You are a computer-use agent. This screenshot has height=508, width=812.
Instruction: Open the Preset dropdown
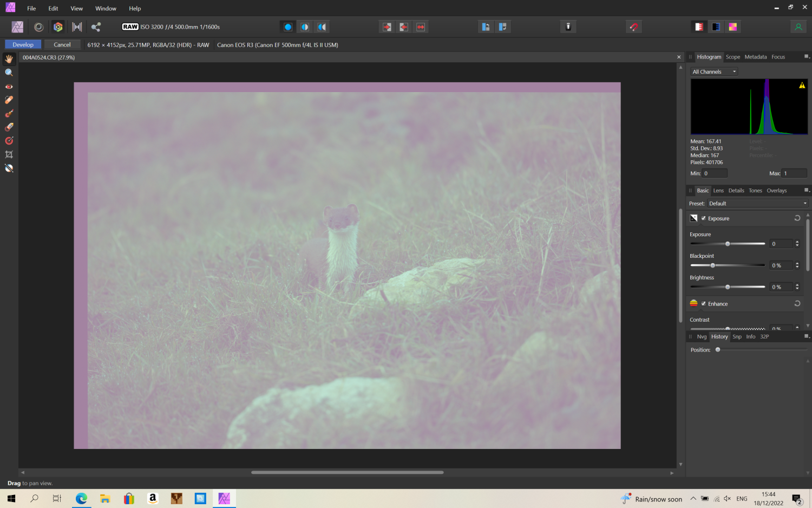point(757,203)
